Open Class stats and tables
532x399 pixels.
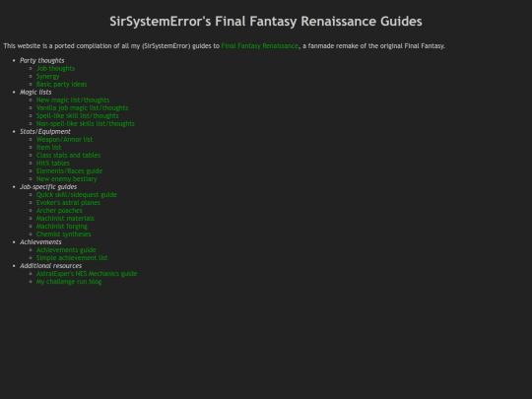click(69, 155)
